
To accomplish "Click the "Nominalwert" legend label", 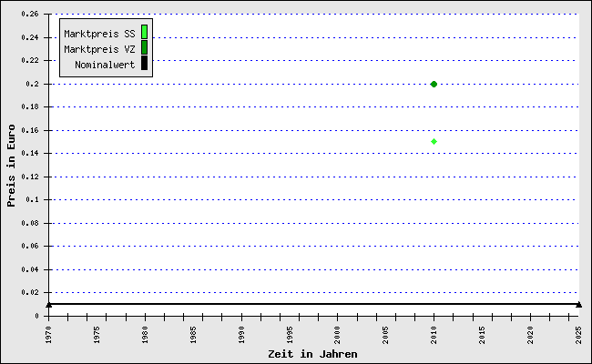I will click(x=105, y=65).
